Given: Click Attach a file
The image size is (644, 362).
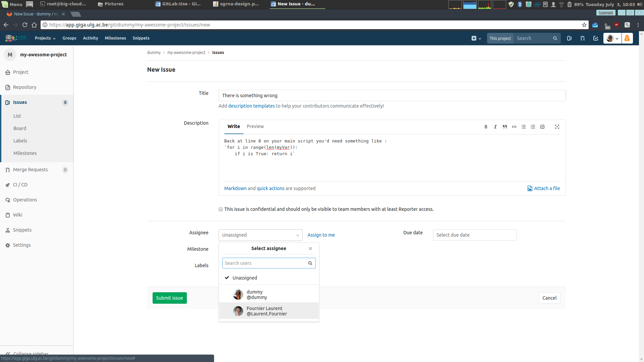Looking at the screenshot, I should coord(544,188).
